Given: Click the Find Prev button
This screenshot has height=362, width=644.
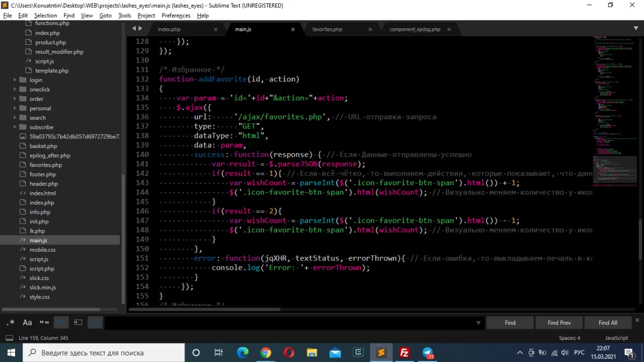Looking at the screenshot, I should [x=559, y=323].
